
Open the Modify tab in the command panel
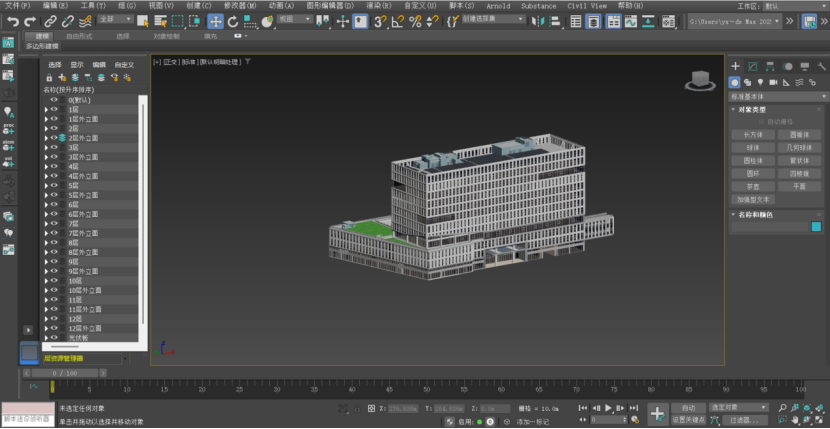point(754,66)
